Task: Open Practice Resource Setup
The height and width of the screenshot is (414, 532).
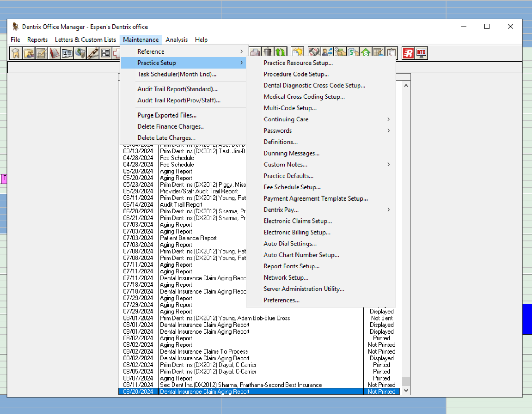Action: coord(321,63)
